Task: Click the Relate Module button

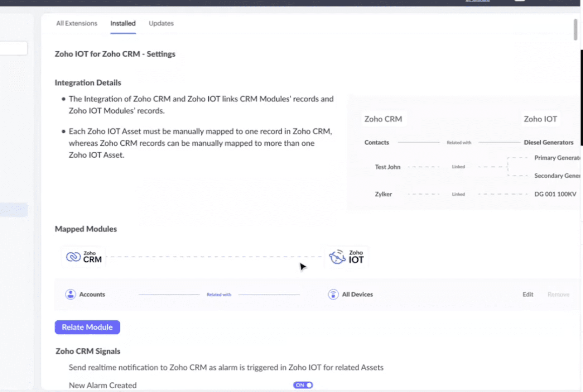Action: (87, 327)
